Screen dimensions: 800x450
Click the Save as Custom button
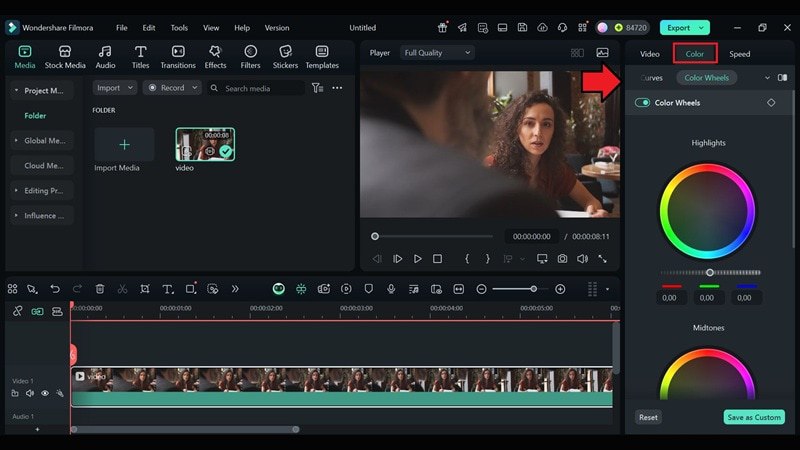(x=754, y=417)
